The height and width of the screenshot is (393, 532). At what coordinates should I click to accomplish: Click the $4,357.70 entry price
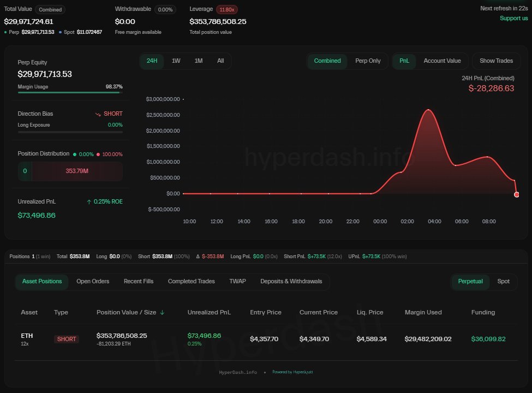[264, 339]
